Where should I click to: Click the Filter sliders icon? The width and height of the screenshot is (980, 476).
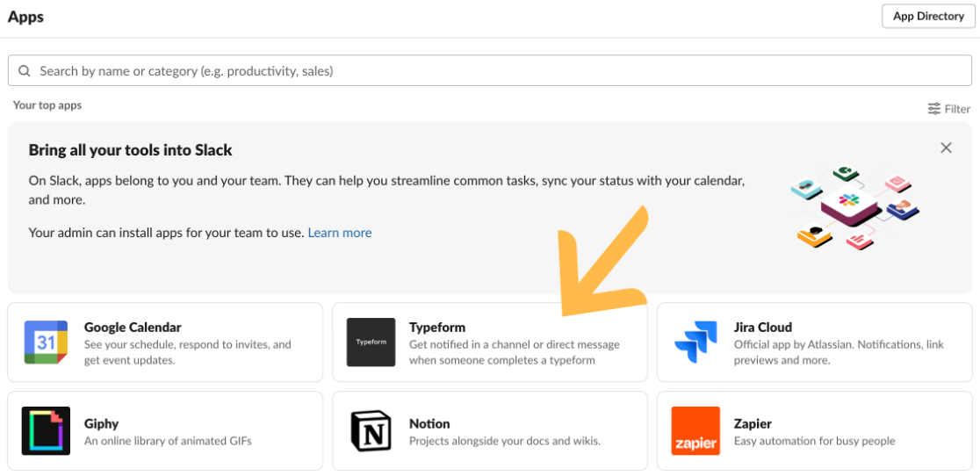[934, 109]
